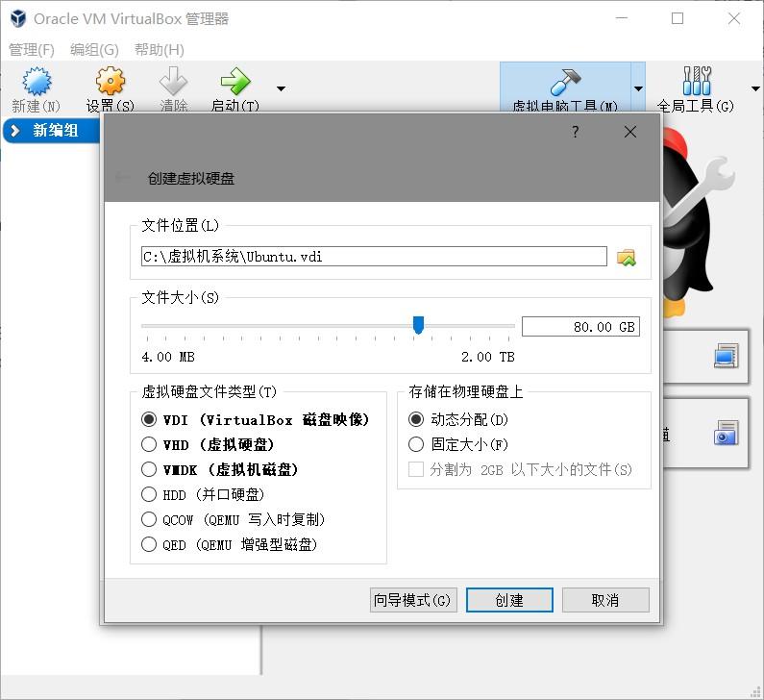Click the Discard (清除) arrow icon
The height and width of the screenshot is (700, 764).
click(x=173, y=81)
